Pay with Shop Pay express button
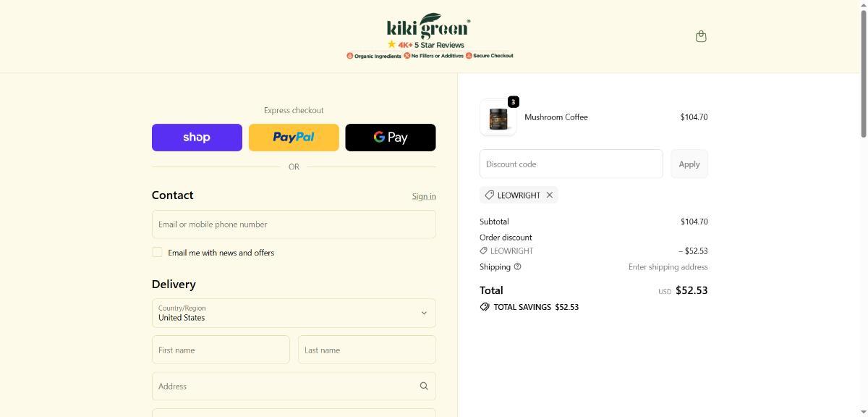The width and height of the screenshot is (868, 417). [197, 138]
